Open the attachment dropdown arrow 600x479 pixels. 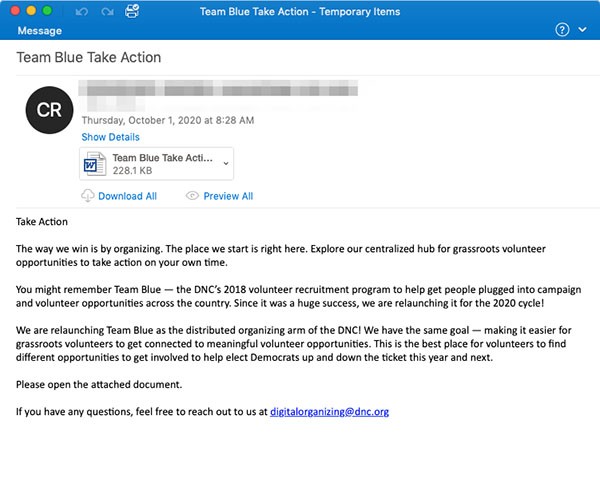[x=226, y=164]
